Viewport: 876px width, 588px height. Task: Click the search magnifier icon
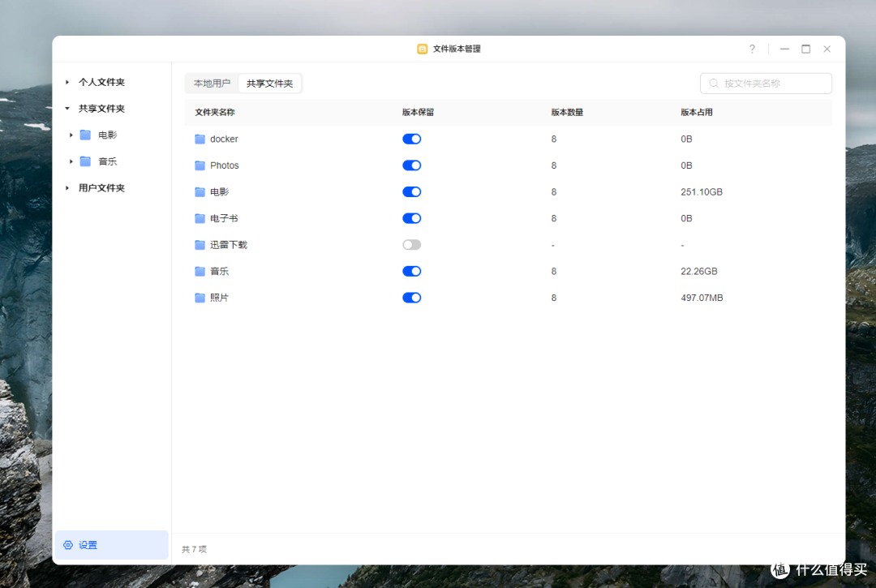coord(714,84)
